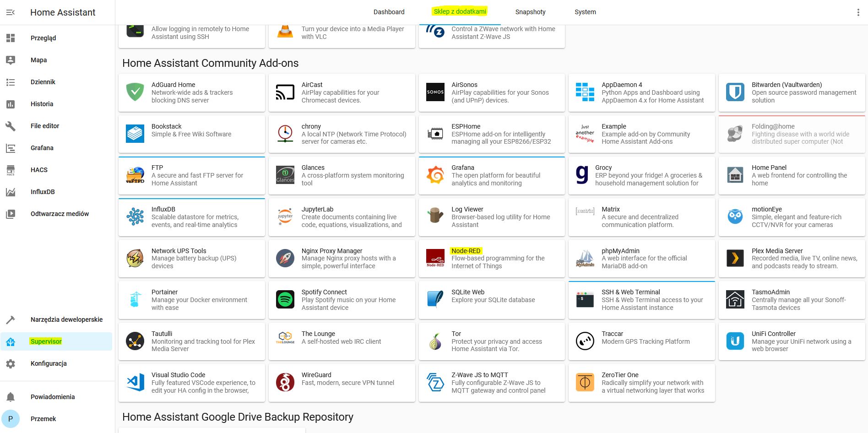Switch to the Snapshoty tab
Image resolution: width=868 pixels, height=433 pixels.
coord(530,12)
